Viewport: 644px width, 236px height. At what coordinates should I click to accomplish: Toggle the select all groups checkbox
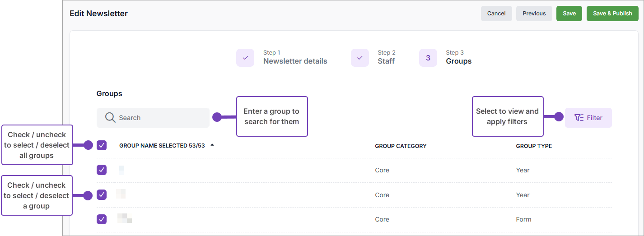[102, 145]
